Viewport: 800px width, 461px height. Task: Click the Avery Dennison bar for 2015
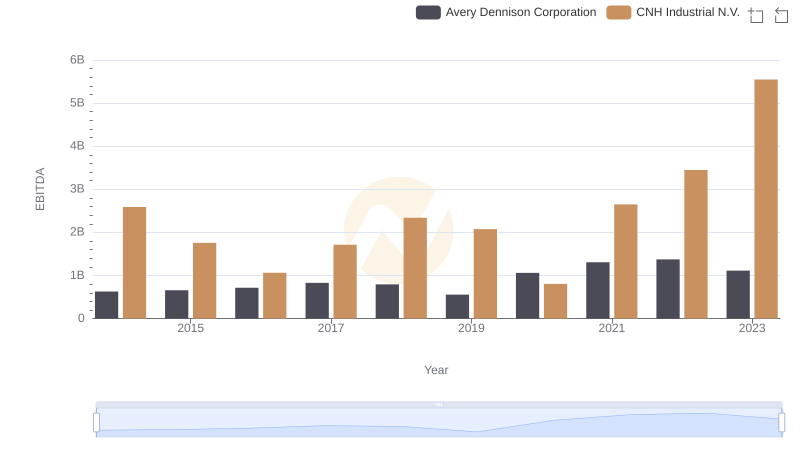[x=177, y=304]
